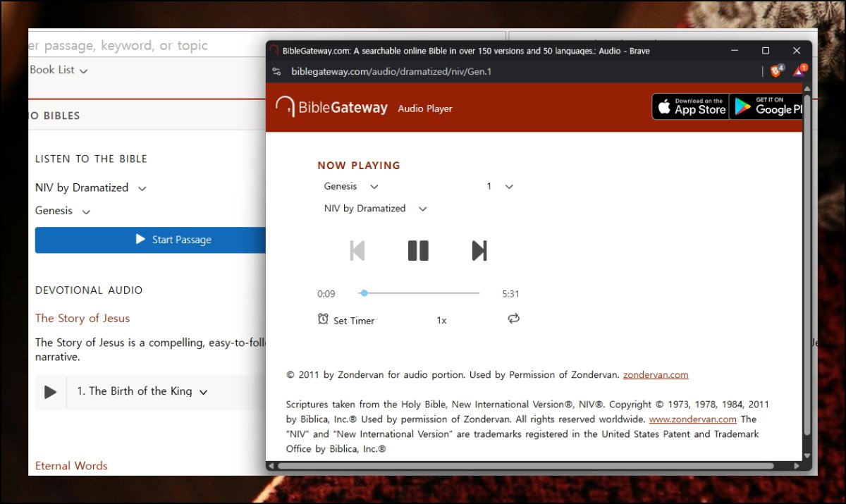Image resolution: width=846 pixels, height=504 pixels.
Task: Click the DEVOTIONAL AUDIO heading
Action: click(89, 290)
